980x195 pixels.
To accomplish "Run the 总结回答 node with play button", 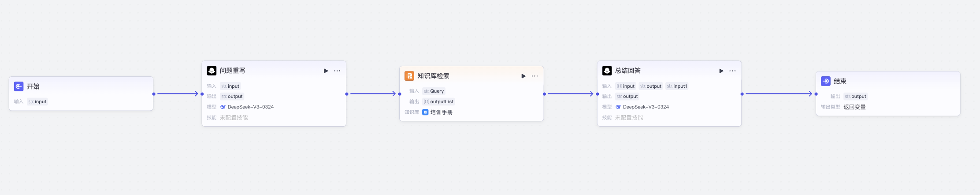I will click(721, 71).
